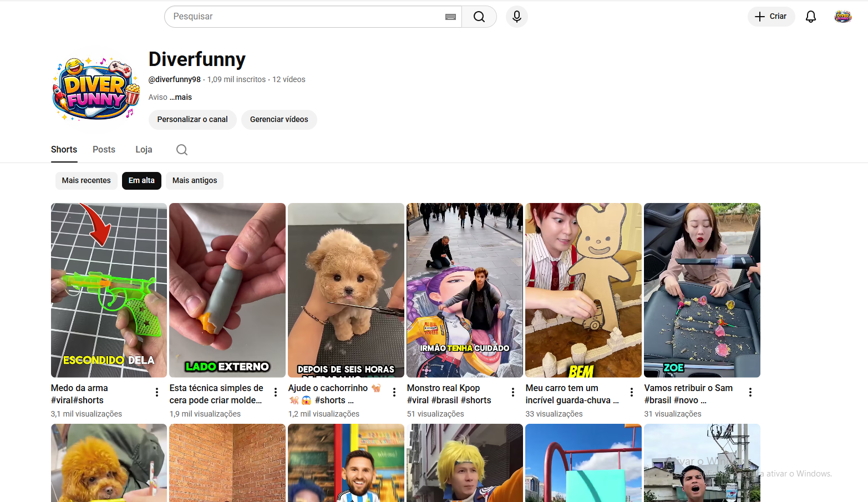This screenshot has width=868, height=502.
Task: Select the Mais recentes filter chip
Action: [86, 181]
